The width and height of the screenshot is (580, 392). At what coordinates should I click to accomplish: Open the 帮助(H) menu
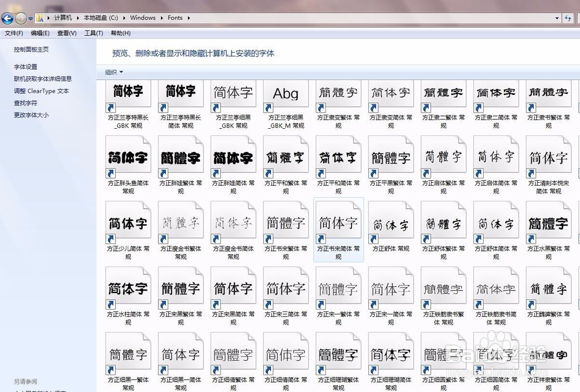coord(121,33)
